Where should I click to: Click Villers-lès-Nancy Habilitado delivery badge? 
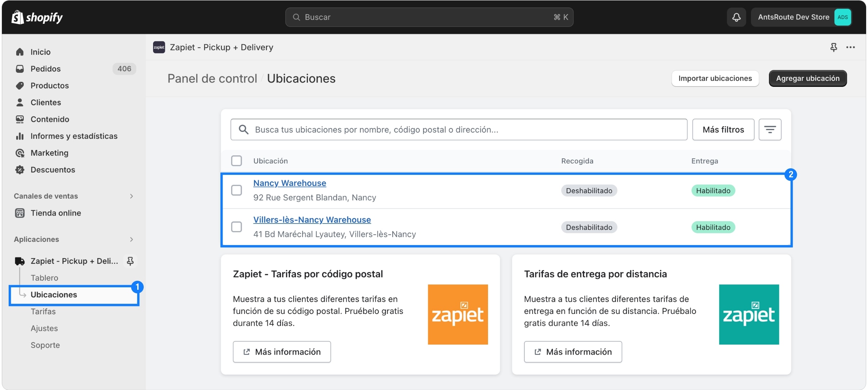713,227
